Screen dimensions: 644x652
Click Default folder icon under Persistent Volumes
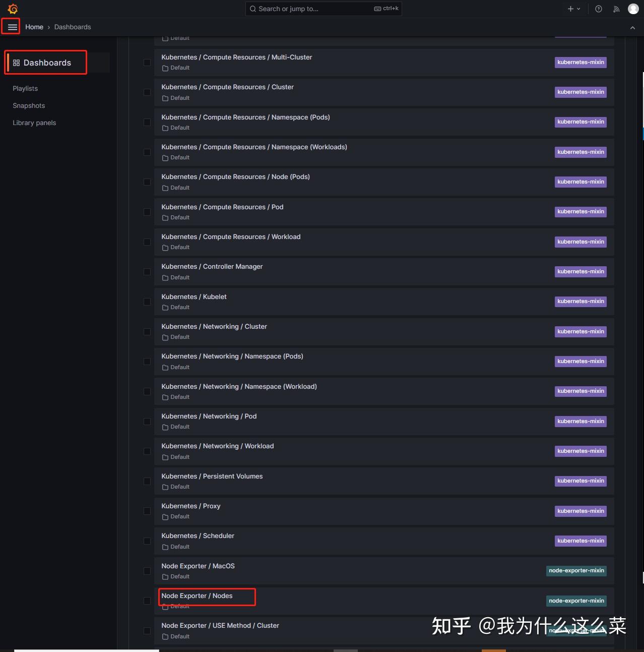[x=165, y=487]
